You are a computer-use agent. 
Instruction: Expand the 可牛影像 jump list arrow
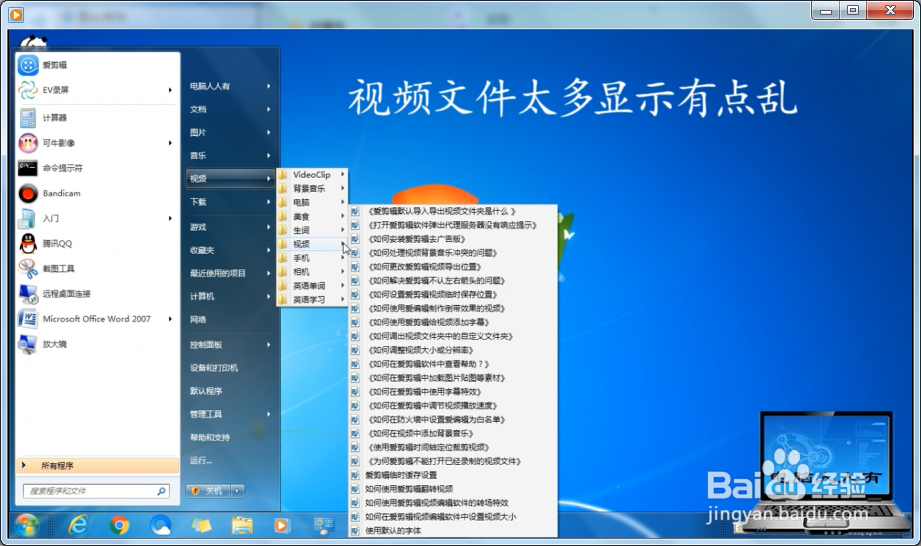coord(170,143)
